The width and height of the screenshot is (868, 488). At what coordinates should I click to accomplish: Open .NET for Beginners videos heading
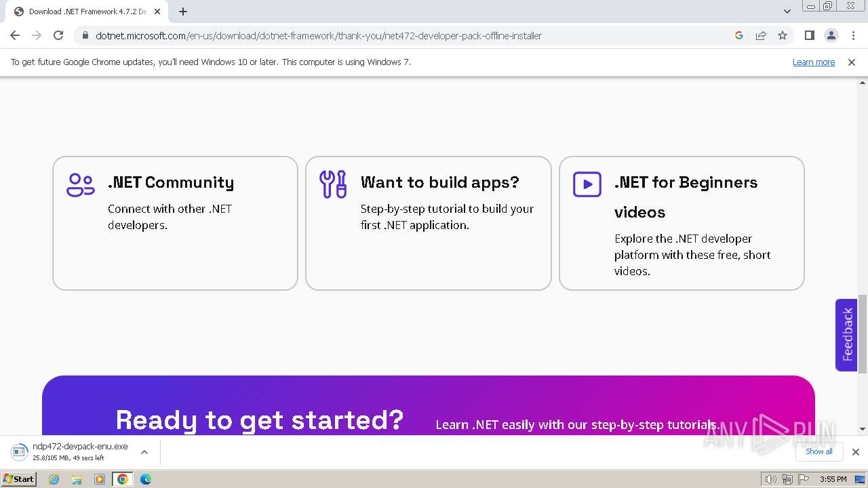(686, 197)
